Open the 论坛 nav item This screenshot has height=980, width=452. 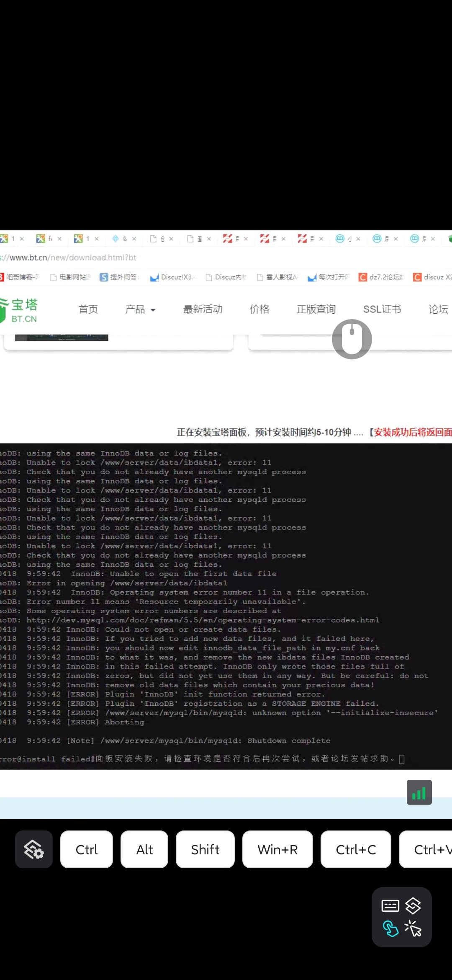point(438,309)
